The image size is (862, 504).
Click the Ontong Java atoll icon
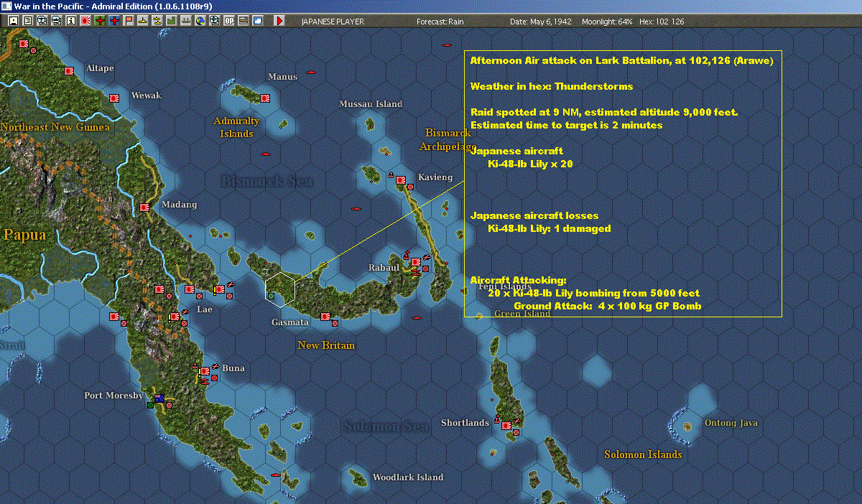click(687, 426)
